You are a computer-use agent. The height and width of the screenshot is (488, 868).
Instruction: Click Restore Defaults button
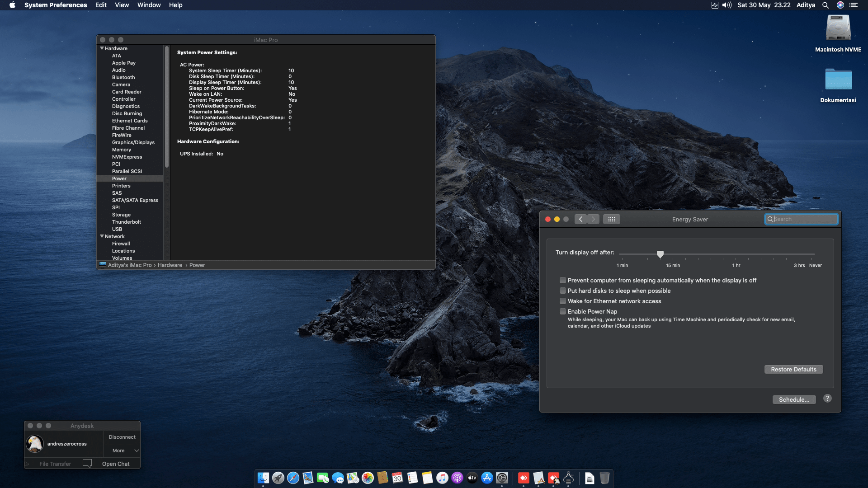coord(793,369)
